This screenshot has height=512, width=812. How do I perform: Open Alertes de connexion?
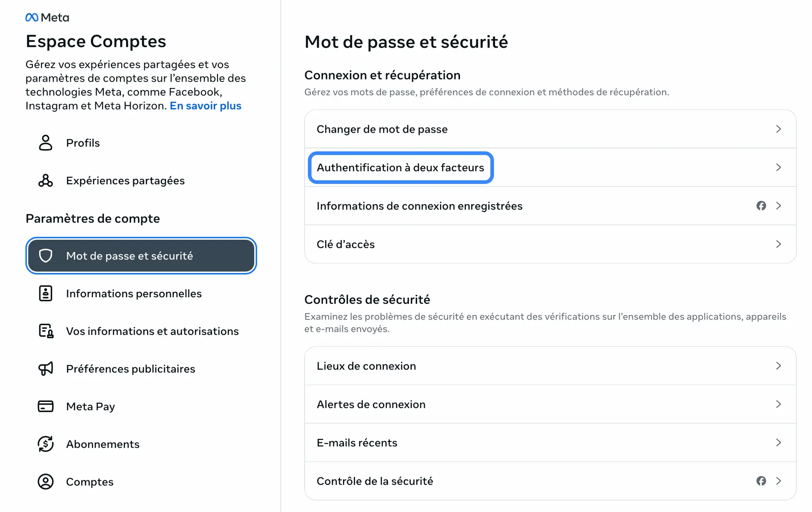(x=371, y=404)
